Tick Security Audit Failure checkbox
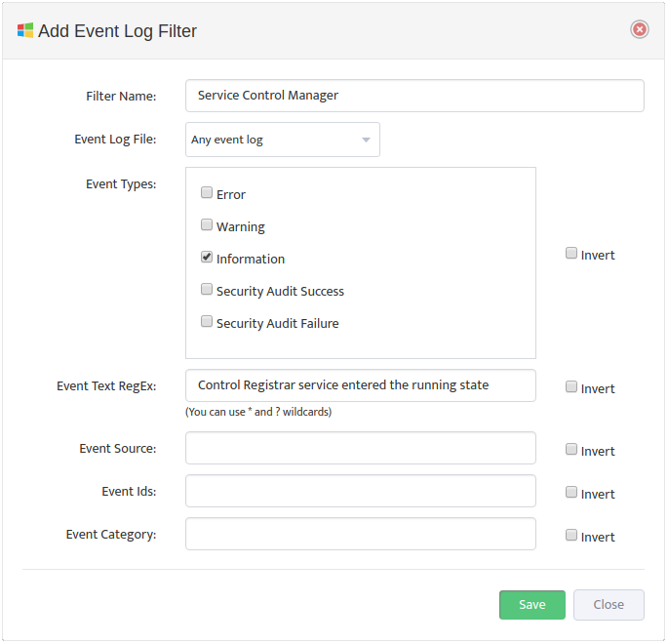668x644 pixels. [207, 321]
